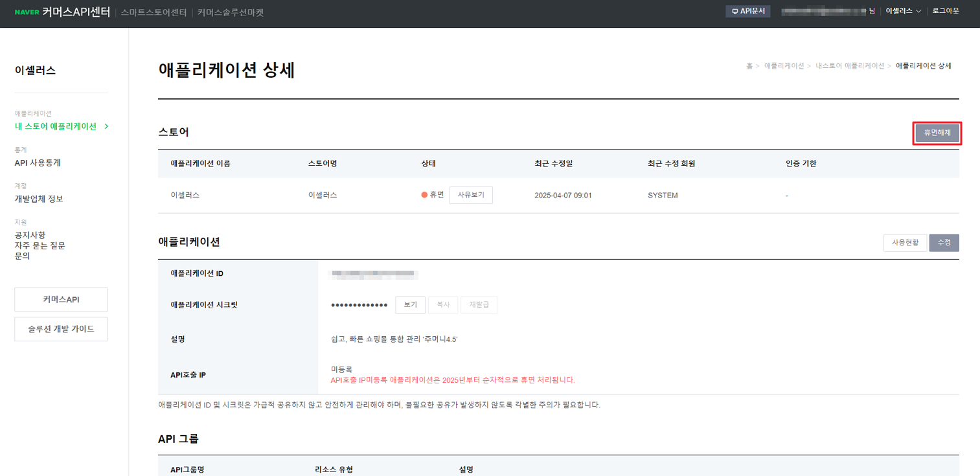Reveal the secret with 보기 button

[x=410, y=305]
